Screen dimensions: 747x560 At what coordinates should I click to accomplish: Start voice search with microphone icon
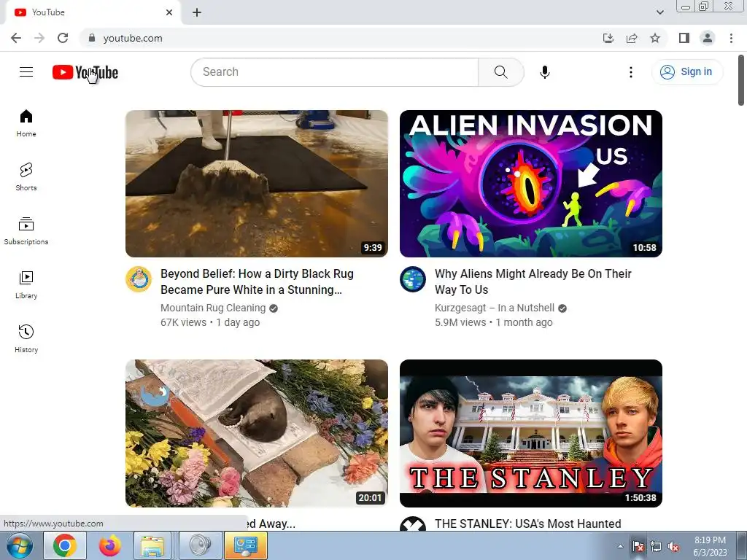(544, 72)
